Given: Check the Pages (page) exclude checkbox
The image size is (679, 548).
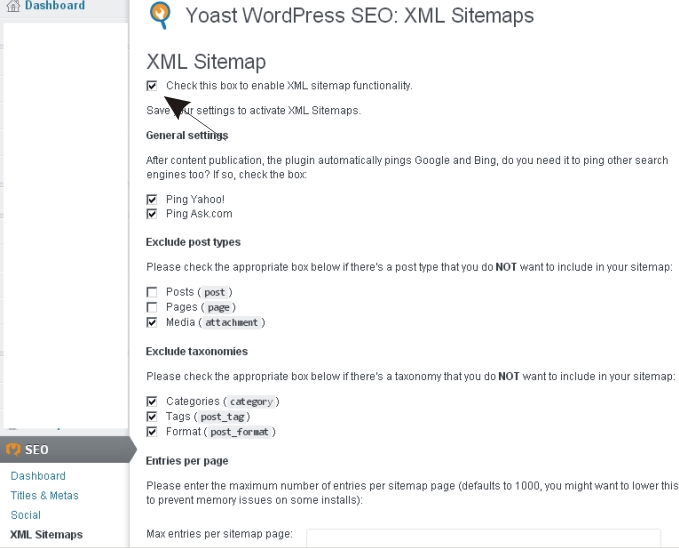Looking at the screenshot, I should click(152, 308).
